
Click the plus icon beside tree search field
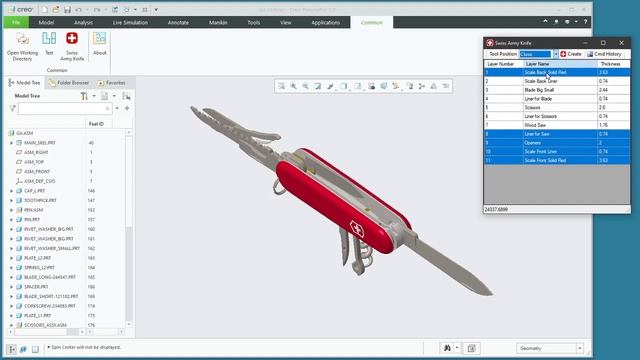click(x=127, y=109)
